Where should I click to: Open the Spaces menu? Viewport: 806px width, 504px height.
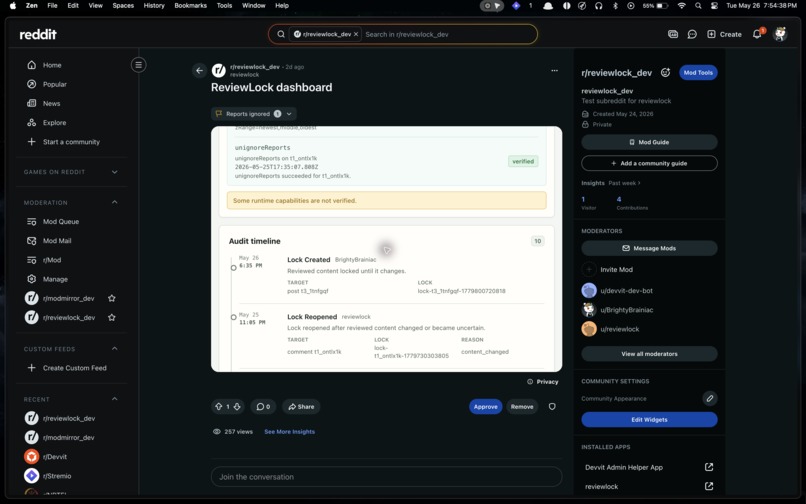tap(123, 6)
